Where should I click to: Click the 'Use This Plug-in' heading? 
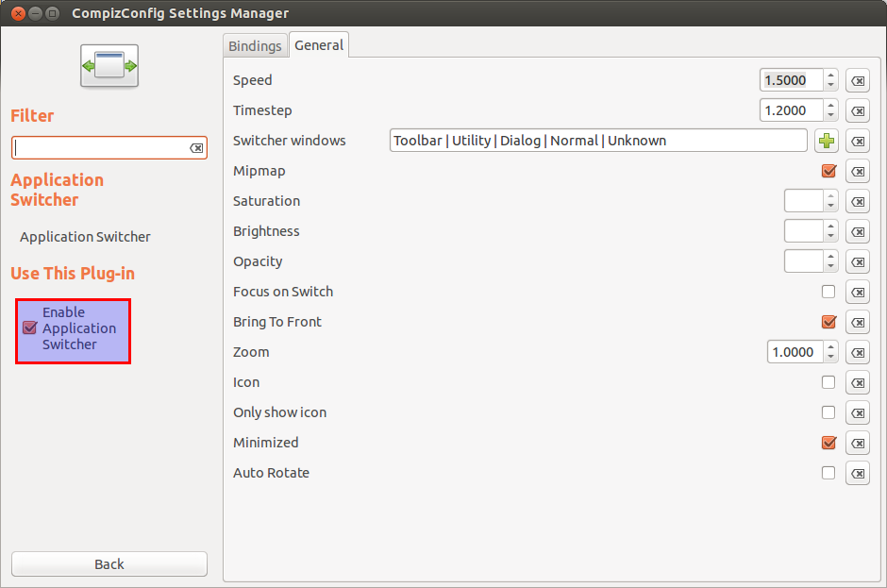[x=73, y=274]
